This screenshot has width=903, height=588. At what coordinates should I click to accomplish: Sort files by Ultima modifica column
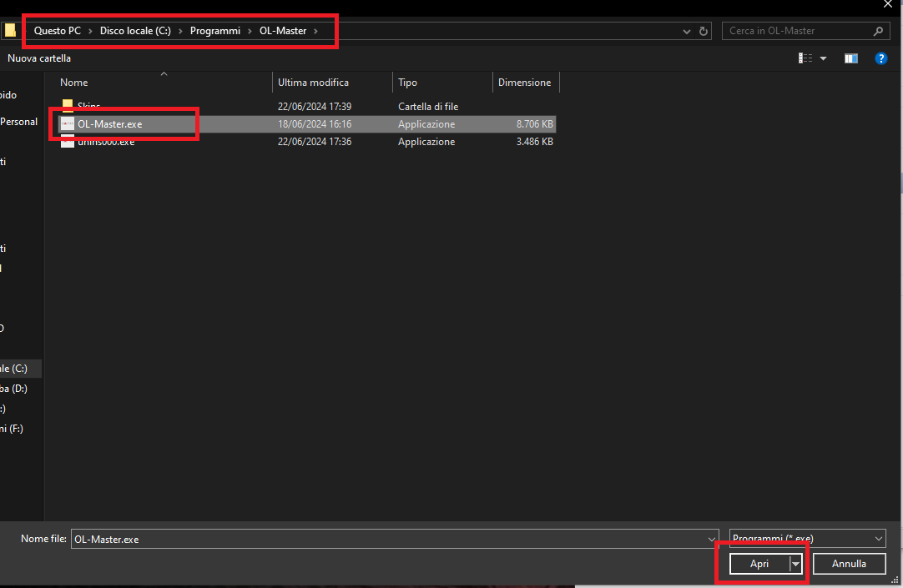click(313, 83)
